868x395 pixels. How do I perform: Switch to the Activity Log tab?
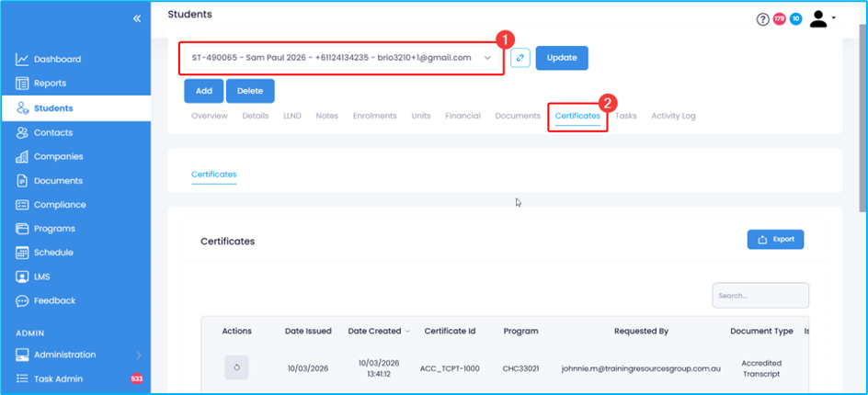click(x=673, y=117)
